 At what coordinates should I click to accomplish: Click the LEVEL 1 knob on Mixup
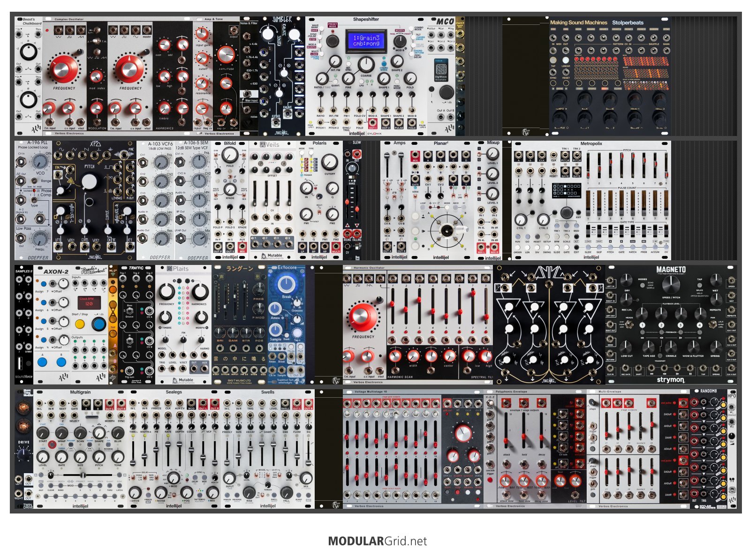[492, 154]
